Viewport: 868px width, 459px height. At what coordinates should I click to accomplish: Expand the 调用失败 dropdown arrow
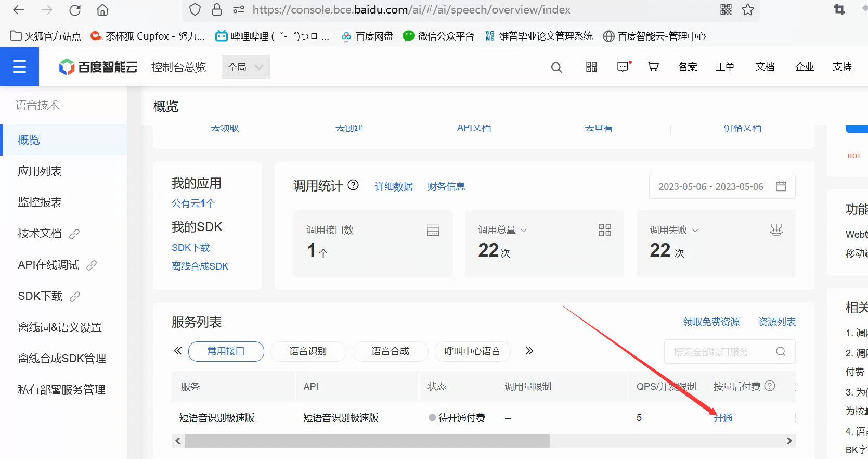click(695, 230)
